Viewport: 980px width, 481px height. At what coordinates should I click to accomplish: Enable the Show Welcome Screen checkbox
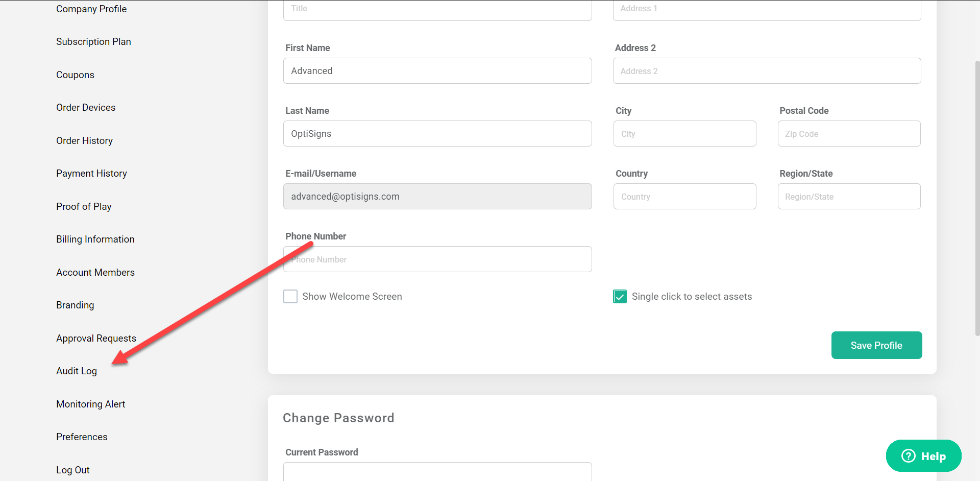click(x=290, y=297)
